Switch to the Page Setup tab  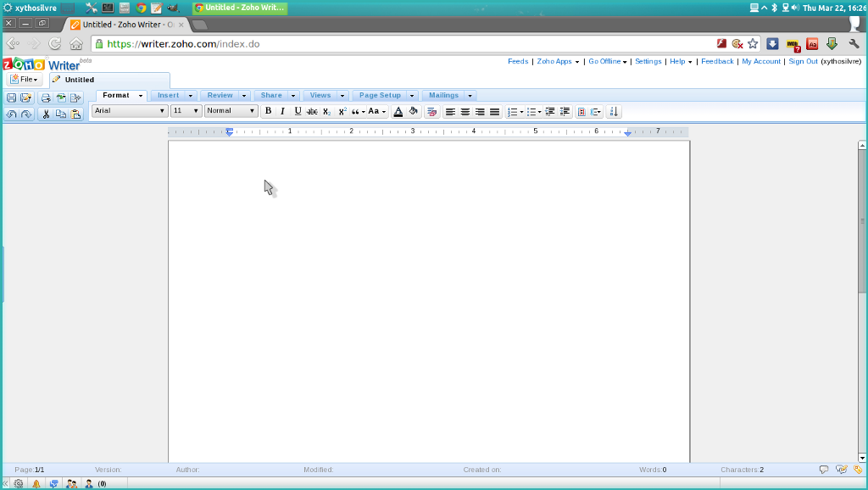pos(380,95)
